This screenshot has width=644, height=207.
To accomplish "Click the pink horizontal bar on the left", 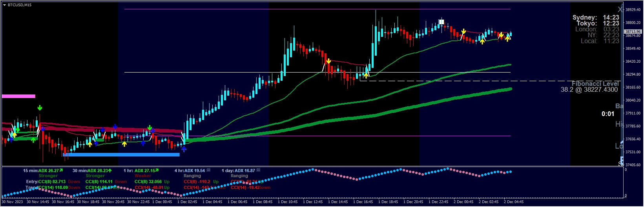I will [x=18, y=96].
